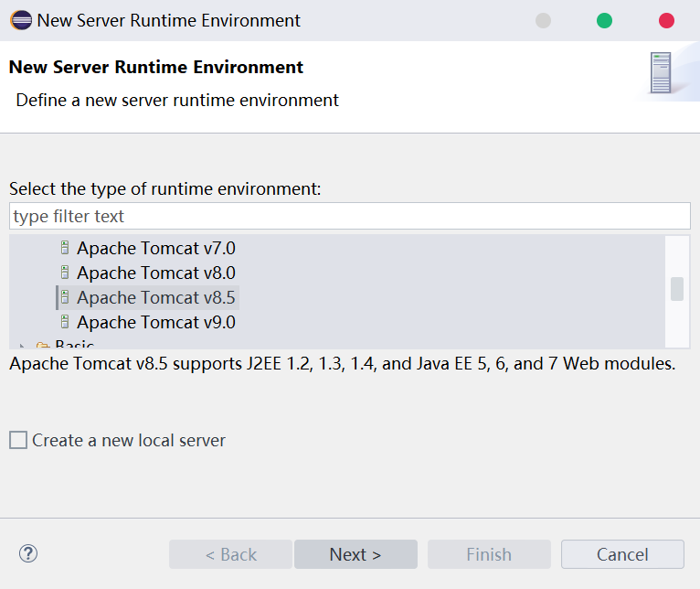
Task: Click the server icon beside Tomcat v7.0
Action: [65, 248]
